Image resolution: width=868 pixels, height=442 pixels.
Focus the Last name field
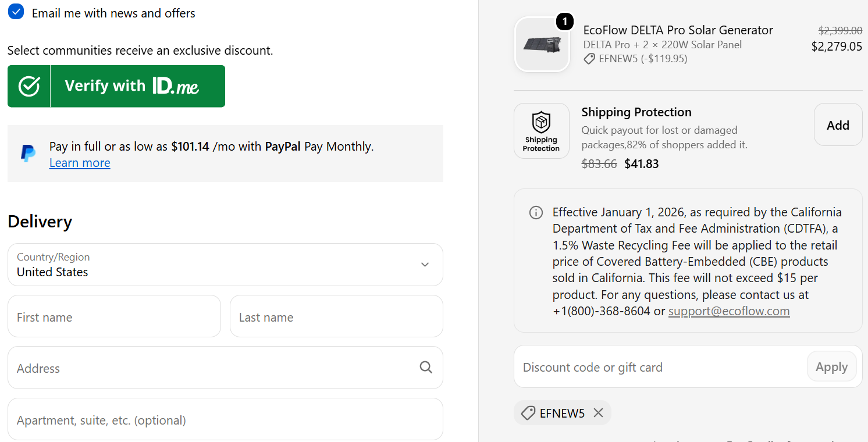[336, 316]
